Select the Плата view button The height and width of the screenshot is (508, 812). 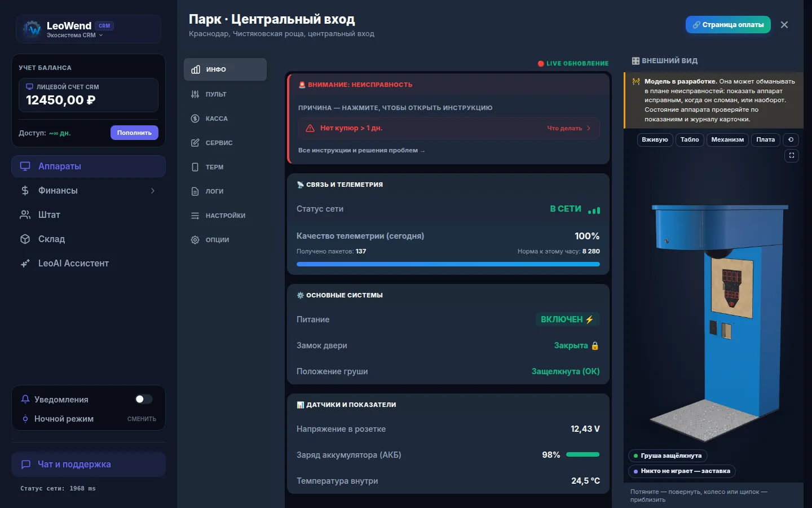(766, 139)
